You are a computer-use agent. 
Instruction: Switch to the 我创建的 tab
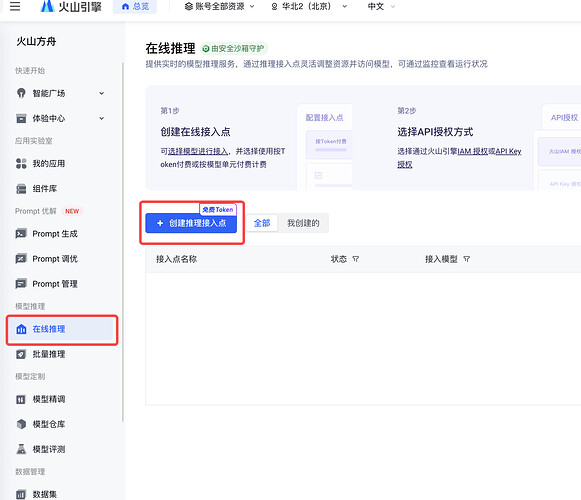303,223
